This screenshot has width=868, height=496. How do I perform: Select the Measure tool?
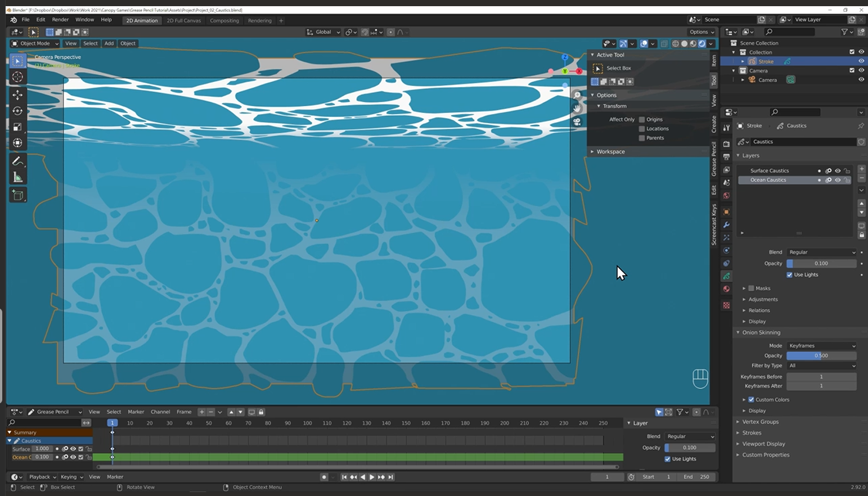point(17,178)
